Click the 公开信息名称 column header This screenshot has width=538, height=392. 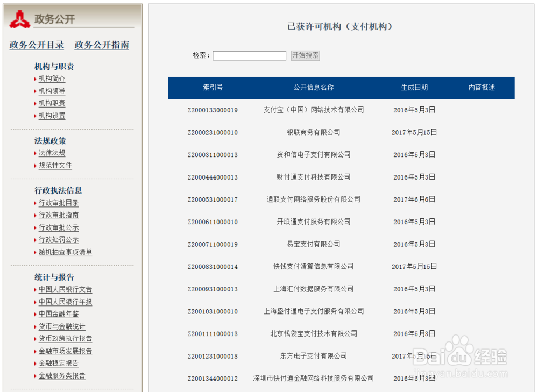(314, 88)
